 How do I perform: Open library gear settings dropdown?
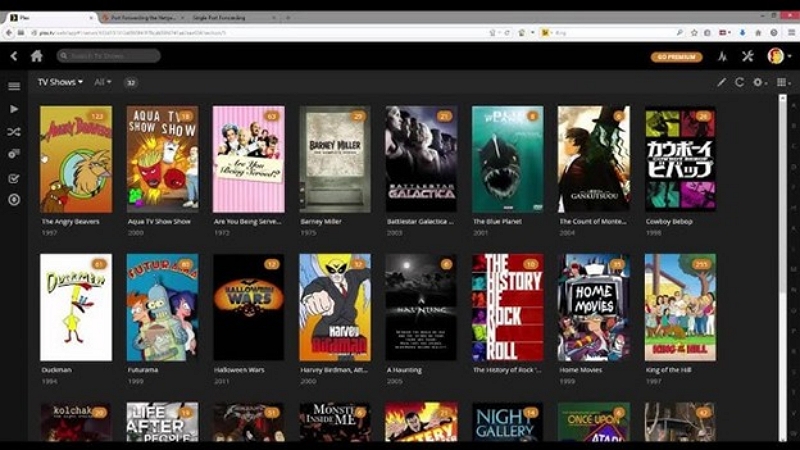(x=761, y=82)
